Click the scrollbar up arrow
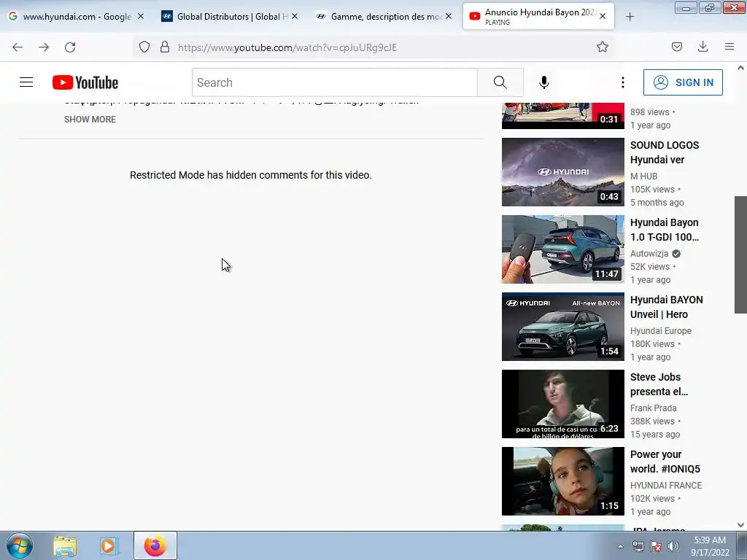Screen dimensions: 747x560 [740, 68]
